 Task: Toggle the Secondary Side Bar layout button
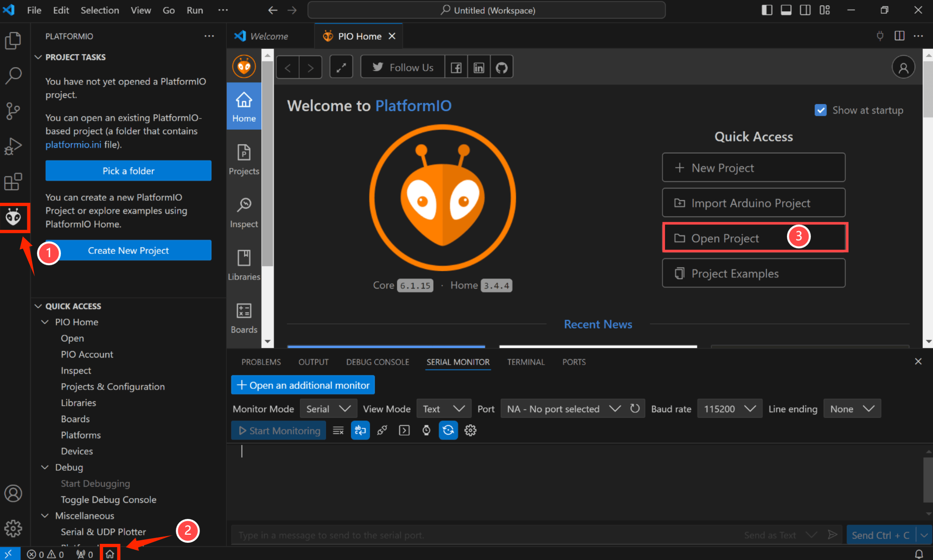805,10
